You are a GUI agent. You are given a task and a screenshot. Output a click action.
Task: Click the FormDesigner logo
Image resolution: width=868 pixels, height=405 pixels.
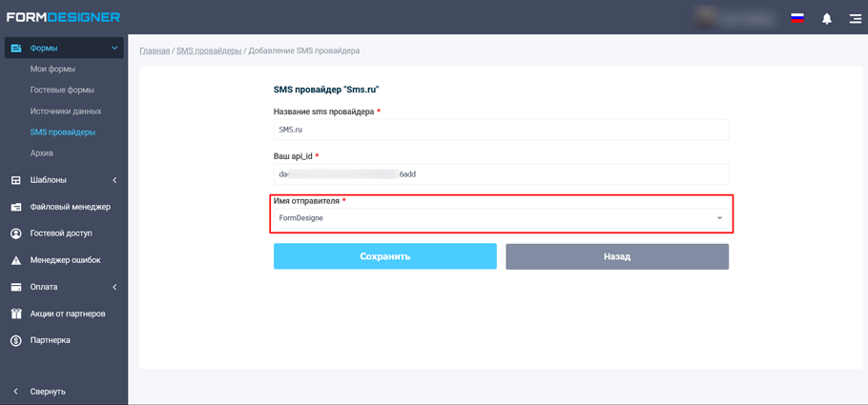coord(63,17)
